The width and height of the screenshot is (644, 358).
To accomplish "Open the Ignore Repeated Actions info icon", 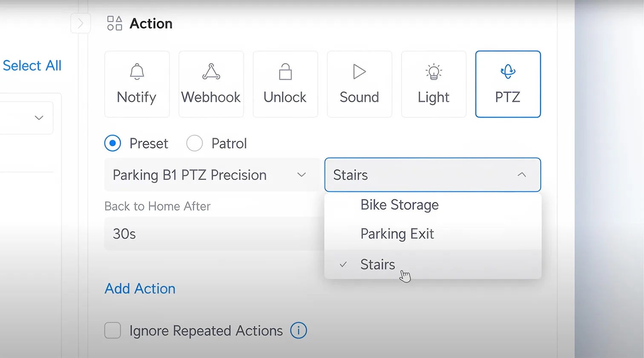I will click(299, 330).
